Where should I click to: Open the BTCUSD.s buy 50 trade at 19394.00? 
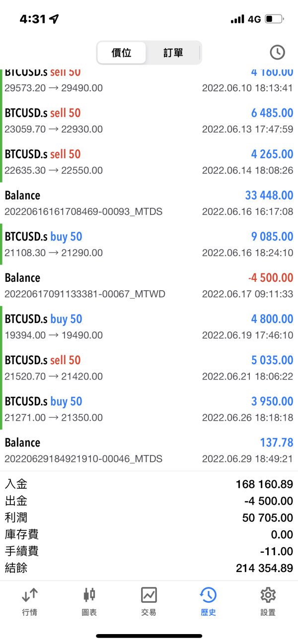click(x=149, y=326)
